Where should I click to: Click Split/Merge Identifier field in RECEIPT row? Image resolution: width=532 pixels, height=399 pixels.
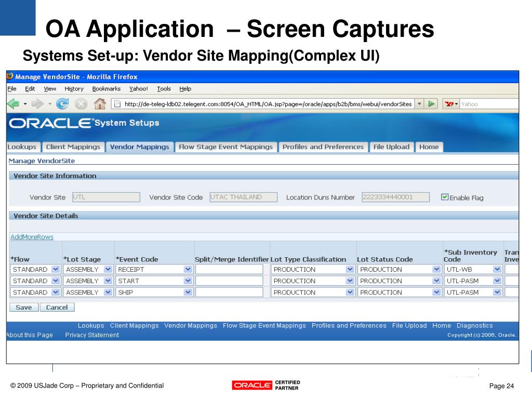(x=229, y=270)
